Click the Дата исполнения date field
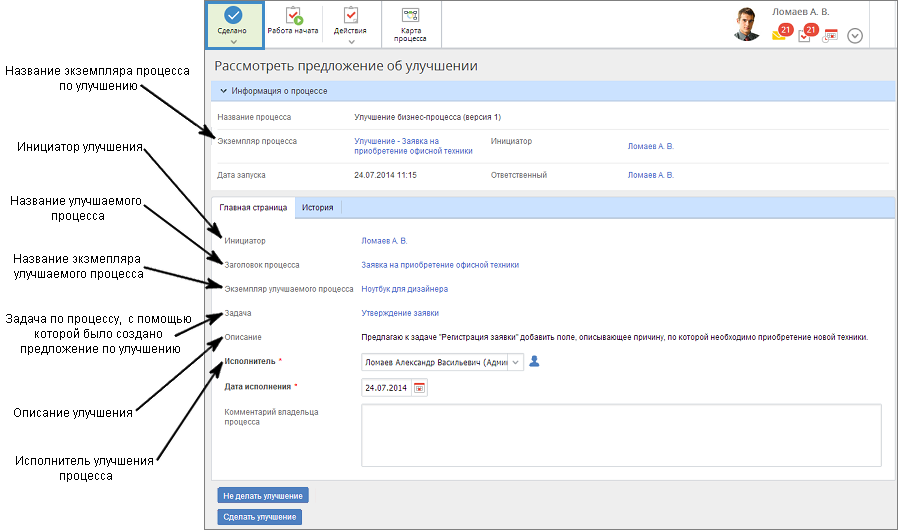 385,388
